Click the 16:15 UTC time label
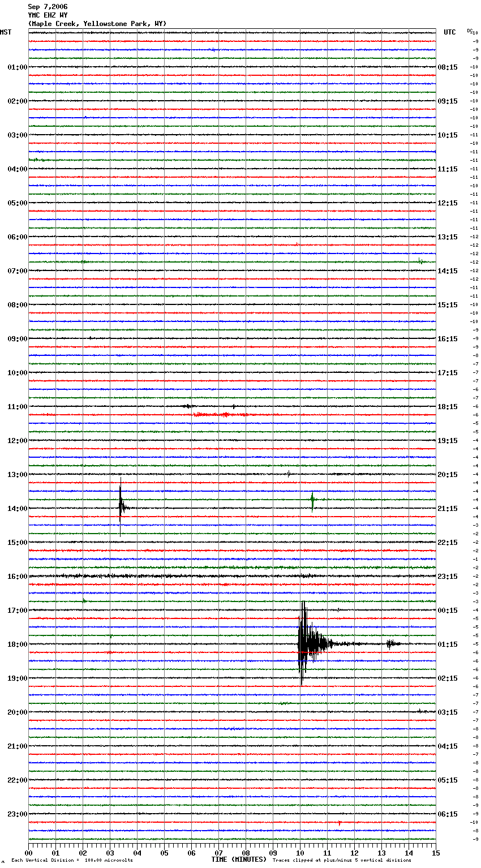 (x=448, y=339)
